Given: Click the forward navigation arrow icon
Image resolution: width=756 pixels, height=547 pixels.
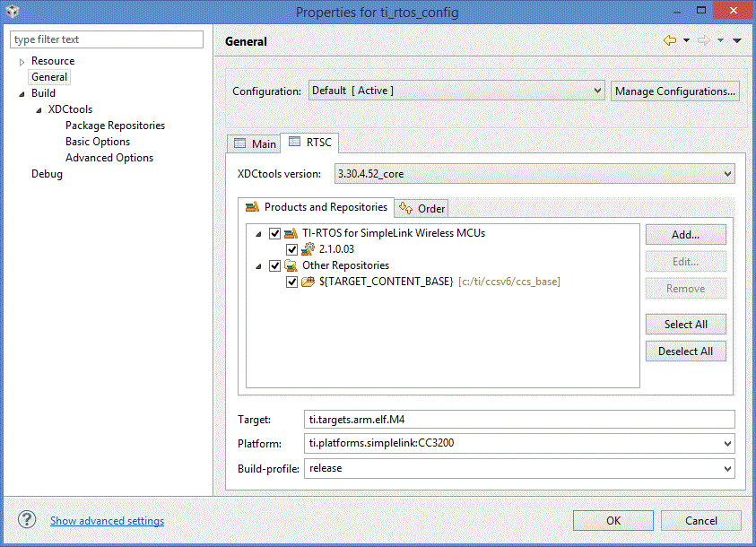Looking at the screenshot, I should [x=704, y=40].
